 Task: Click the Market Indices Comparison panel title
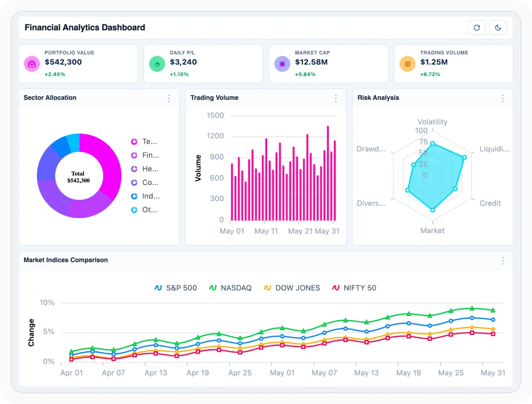[x=65, y=260]
